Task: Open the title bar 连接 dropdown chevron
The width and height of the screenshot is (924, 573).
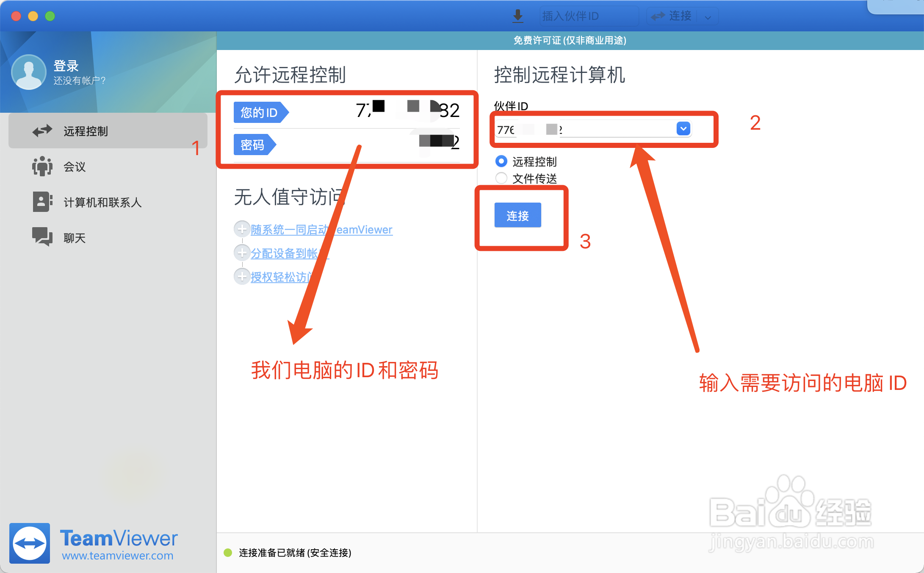Action: click(x=708, y=17)
